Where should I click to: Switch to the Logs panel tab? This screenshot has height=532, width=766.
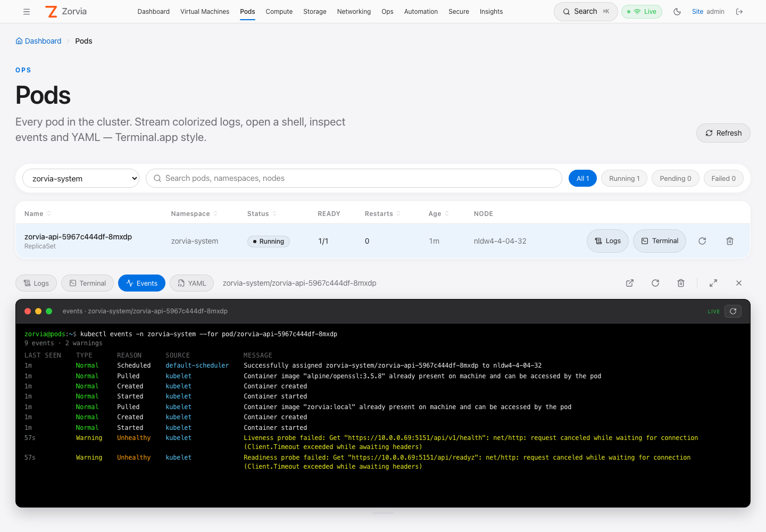coord(36,283)
